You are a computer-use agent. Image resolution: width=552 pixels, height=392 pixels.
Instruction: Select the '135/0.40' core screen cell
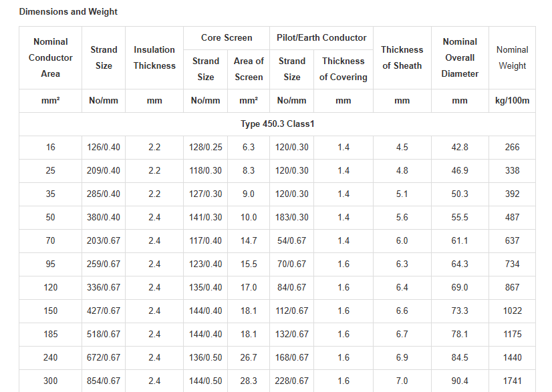206,288
